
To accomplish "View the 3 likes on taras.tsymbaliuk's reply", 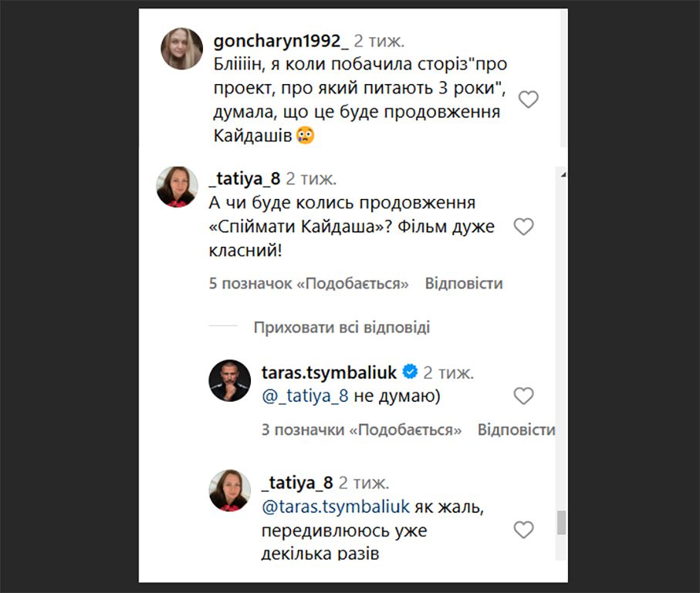I will [x=361, y=430].
